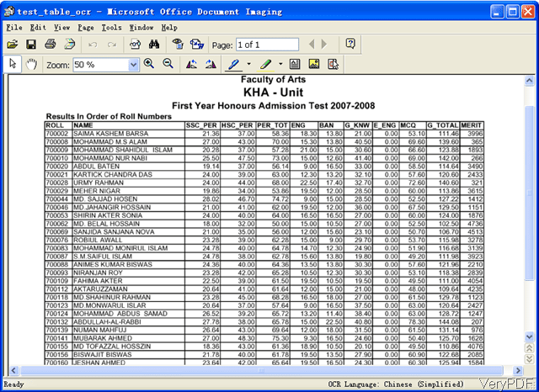This screenshot has height=392, width=539.
Task: Click the vertical scrollbar up arrow
Action: 530,81
